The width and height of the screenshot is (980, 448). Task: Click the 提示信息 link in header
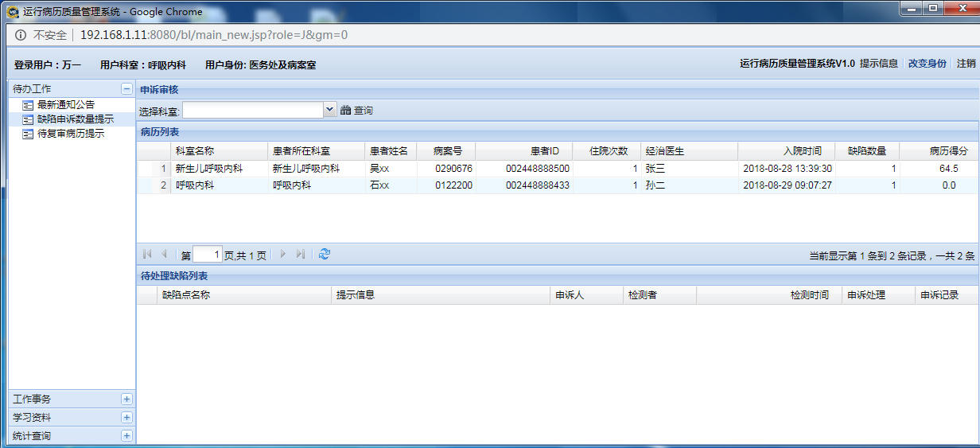879,64
